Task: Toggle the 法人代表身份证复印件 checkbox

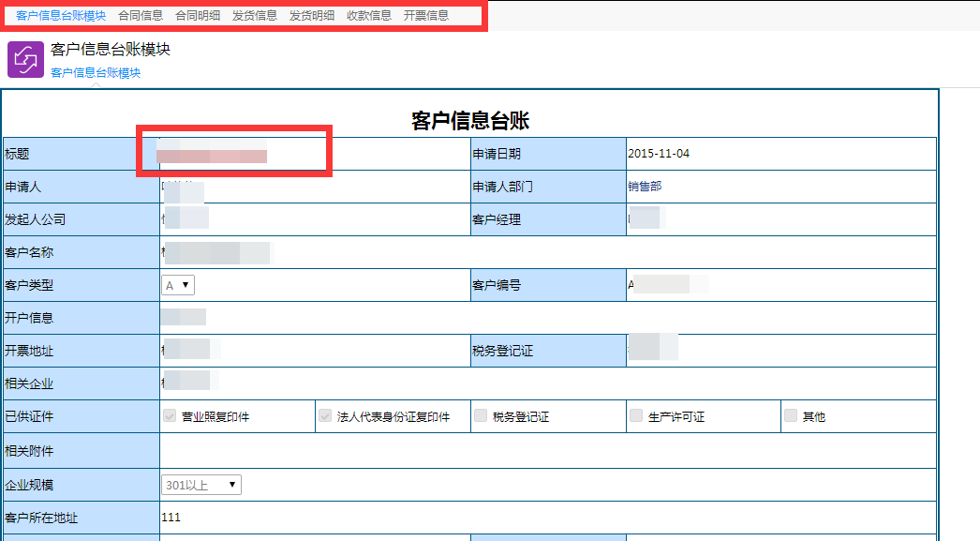Action: [x=325, y=416]
